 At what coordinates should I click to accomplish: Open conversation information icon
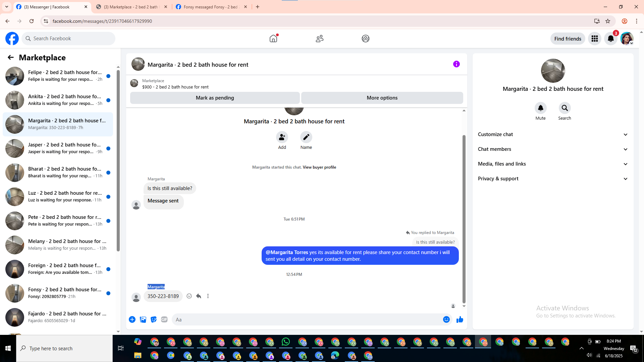pyautogui.click(x=457, y=64)
